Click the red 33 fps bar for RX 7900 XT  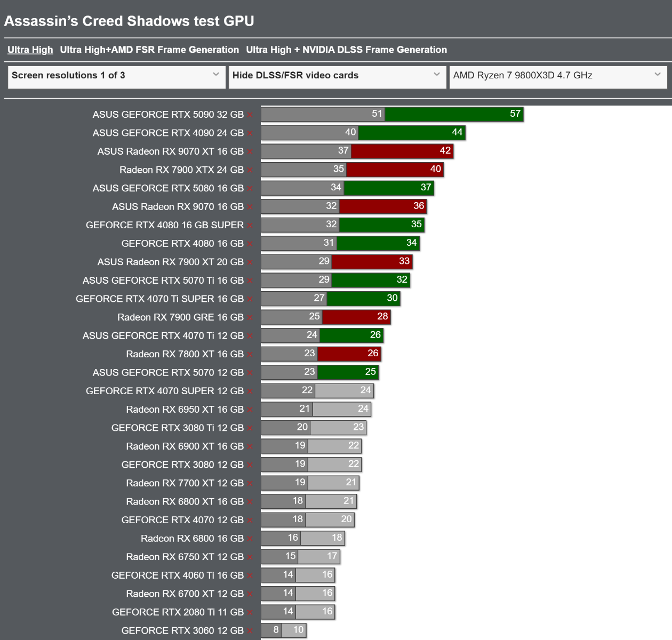(x=372, y=262)
